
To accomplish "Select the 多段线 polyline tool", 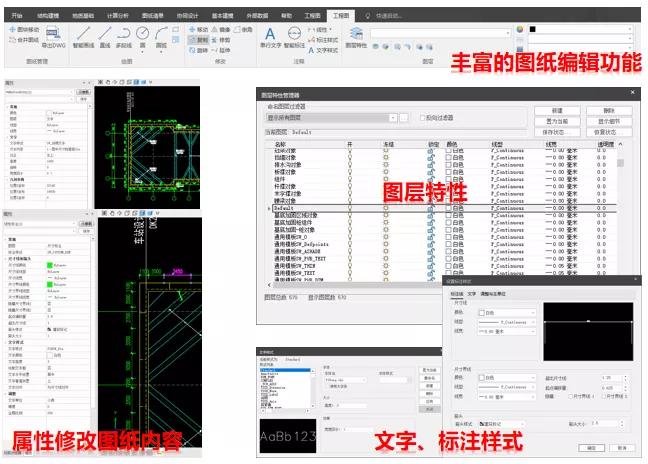I will tap(124, 36).
